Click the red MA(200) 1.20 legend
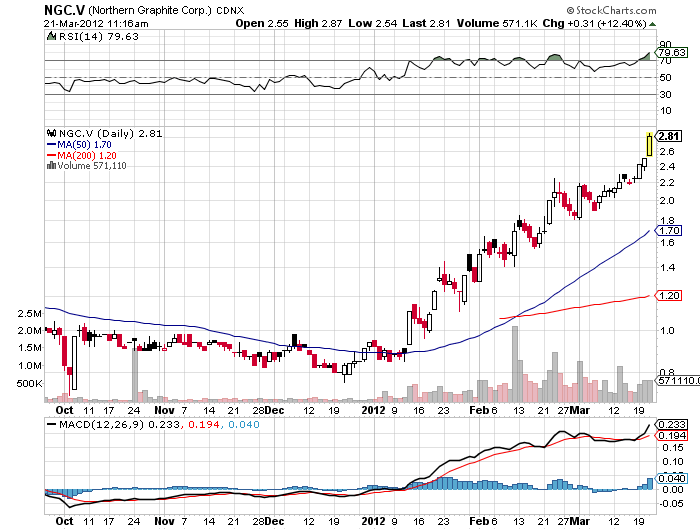Viewport: 700px width, 530px height. click(82, 155)
